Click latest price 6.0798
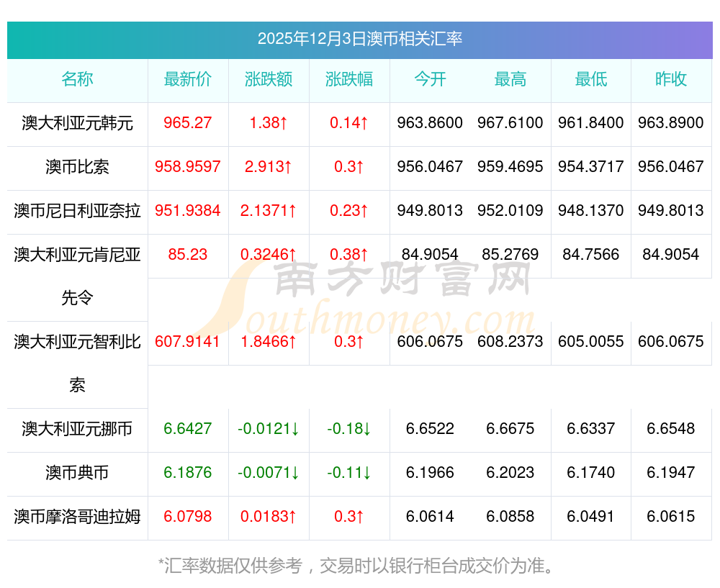Image resolution: width=720 pixels, height=588 pixels. 188,517
